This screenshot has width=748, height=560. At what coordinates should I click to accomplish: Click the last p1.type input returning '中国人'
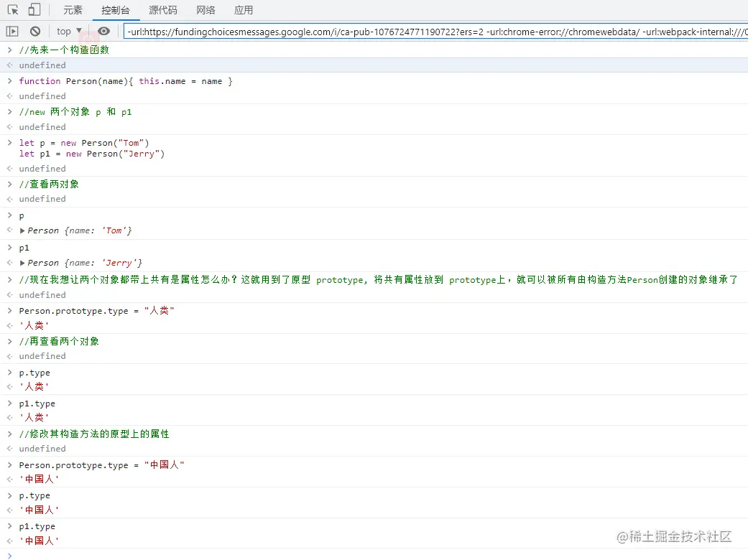(37, 527)
